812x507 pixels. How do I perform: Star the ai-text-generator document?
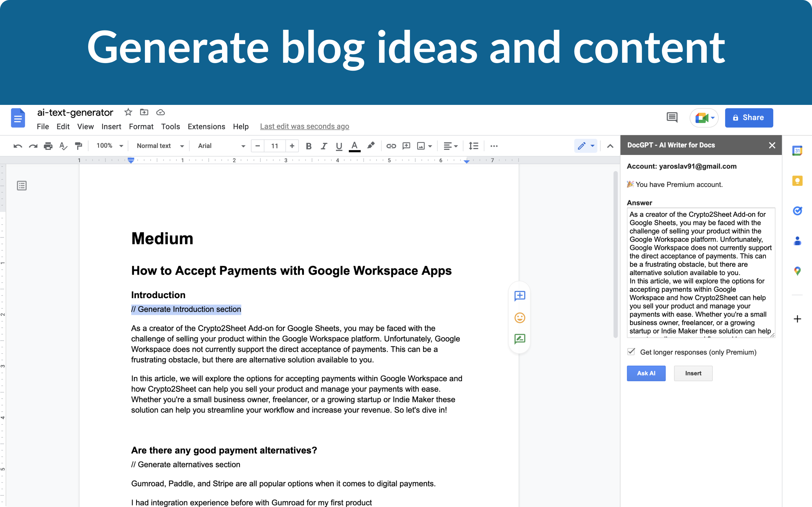[x=128, y=112]
